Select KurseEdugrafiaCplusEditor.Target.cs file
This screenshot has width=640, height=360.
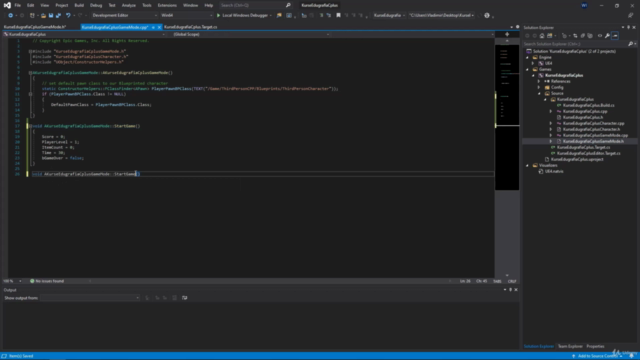click(x=588, y=153)
